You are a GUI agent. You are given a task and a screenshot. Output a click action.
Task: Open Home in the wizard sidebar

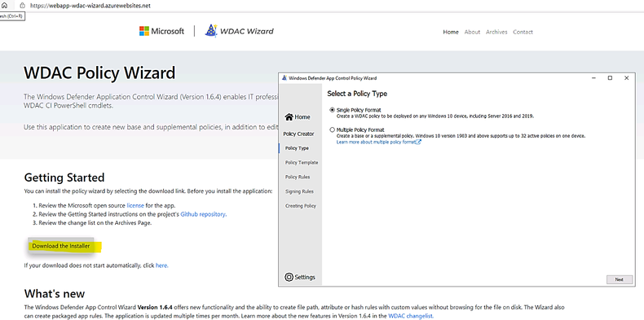[x=298, y=117]
